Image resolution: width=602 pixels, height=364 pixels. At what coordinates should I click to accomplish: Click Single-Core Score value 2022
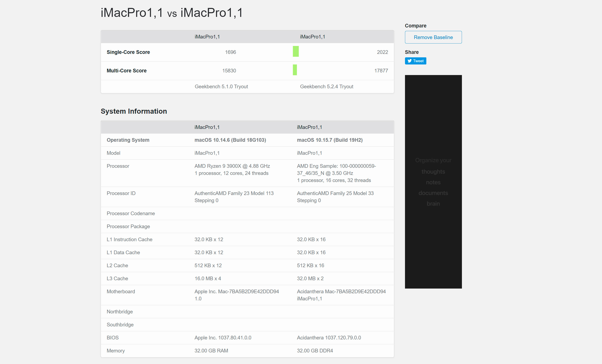[x=382, y=52]
